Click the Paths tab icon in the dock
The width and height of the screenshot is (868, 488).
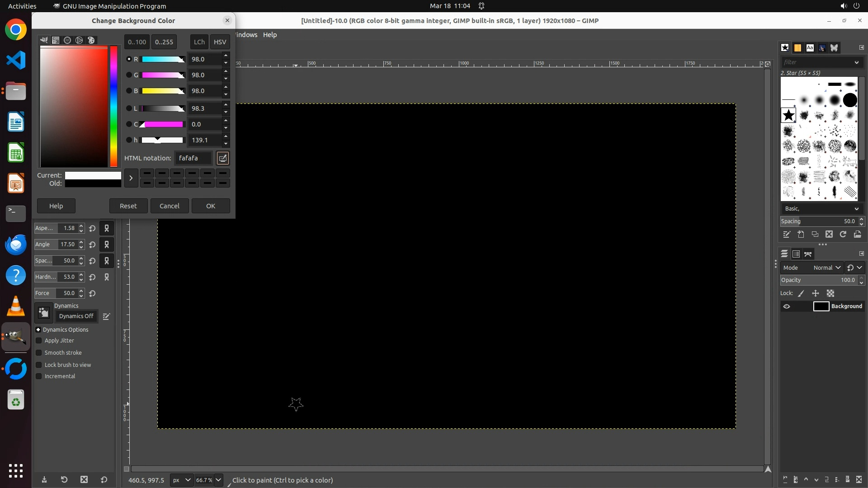pos(808,254)
